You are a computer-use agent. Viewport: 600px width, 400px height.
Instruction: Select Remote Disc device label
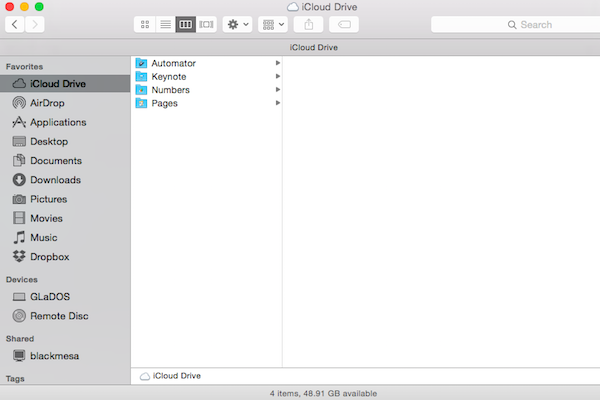point(59,316)
